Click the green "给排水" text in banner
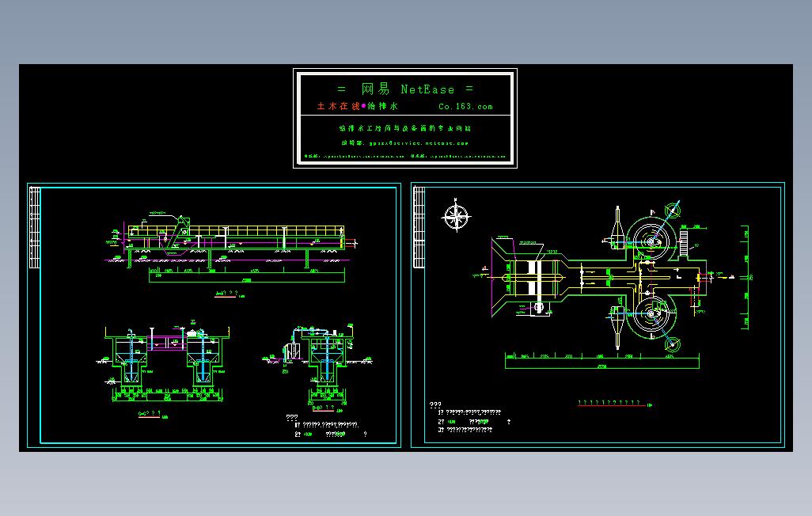 [x=383, y=106]
